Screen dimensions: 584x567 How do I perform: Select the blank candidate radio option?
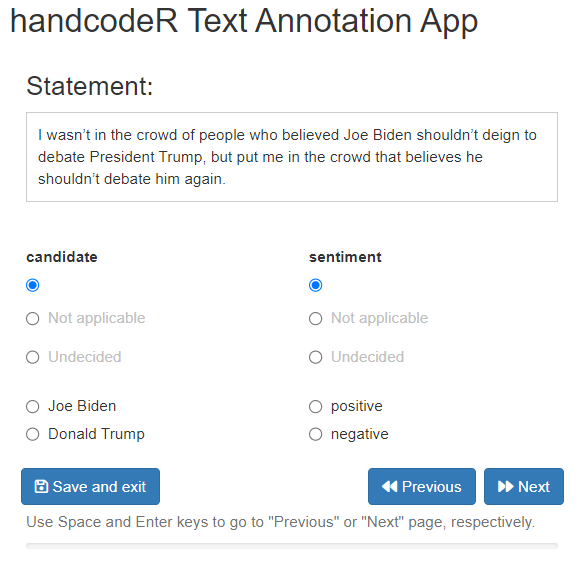click(x=33, y=285)
